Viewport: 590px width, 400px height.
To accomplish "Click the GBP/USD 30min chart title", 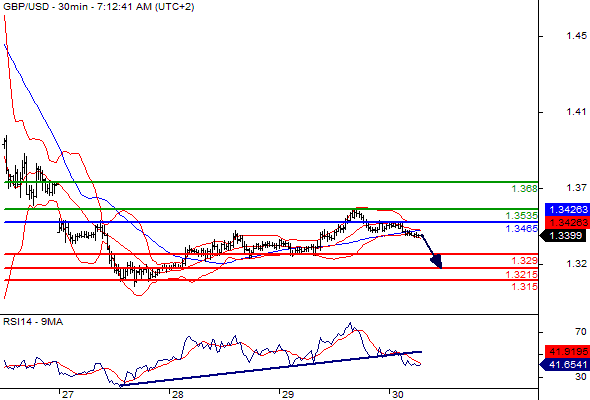I will tap(98, 7).
